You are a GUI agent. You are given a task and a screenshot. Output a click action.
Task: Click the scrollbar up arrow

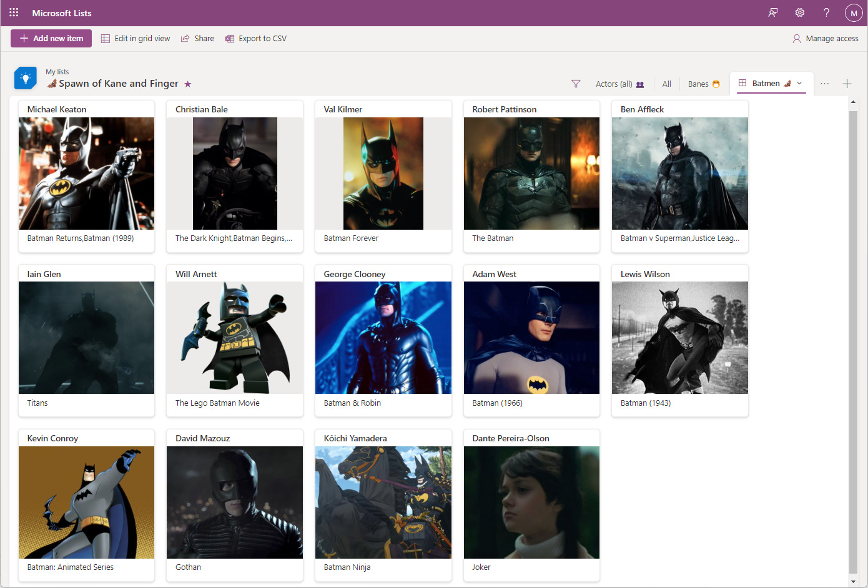click(x=853, y=103)
